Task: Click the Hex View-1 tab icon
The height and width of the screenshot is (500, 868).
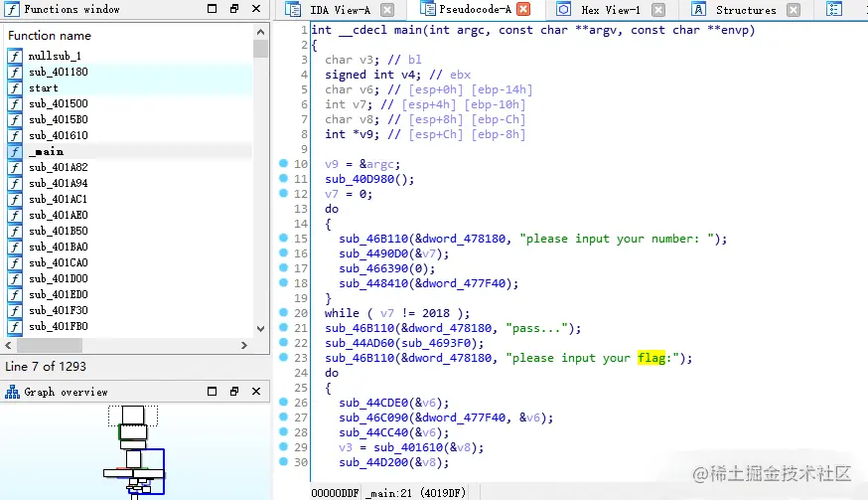Action: (x=563, y=9)
